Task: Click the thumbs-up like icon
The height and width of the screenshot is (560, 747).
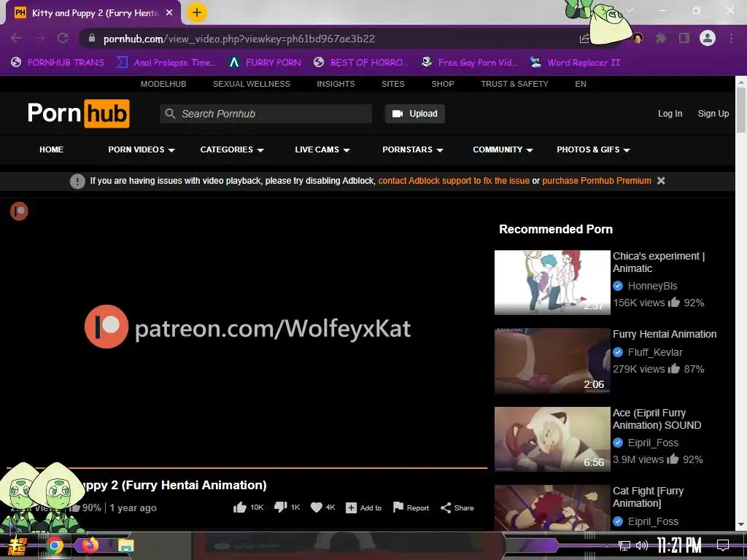Action: [x=239, y=507]
